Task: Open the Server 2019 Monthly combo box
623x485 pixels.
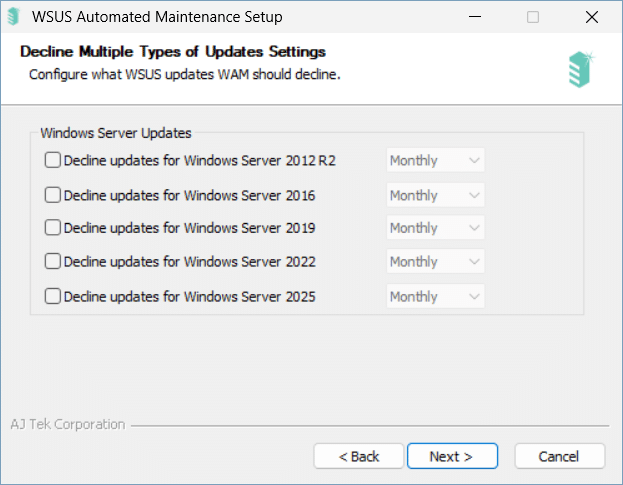Action: (x=435, y=228)
